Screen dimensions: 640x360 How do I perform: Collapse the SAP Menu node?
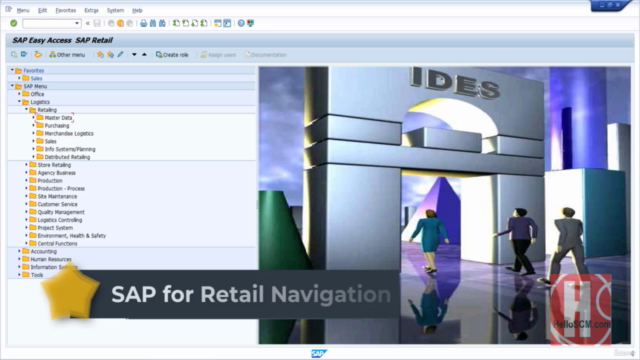(12, 86)
